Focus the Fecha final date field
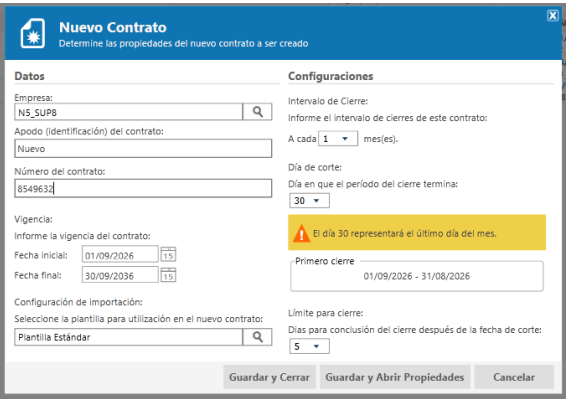The width and height of the screenshot is (566, 399). (120, 275)
